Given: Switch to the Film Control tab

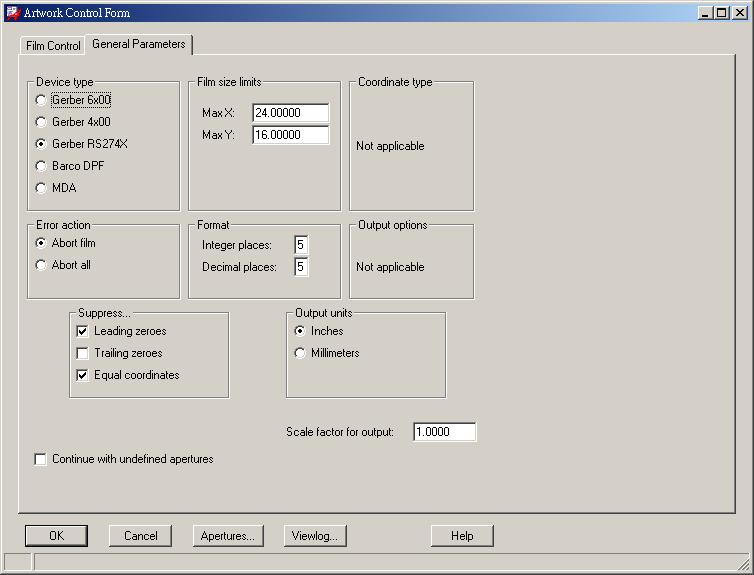Looking at the screenshot, I should click(53, 46).
